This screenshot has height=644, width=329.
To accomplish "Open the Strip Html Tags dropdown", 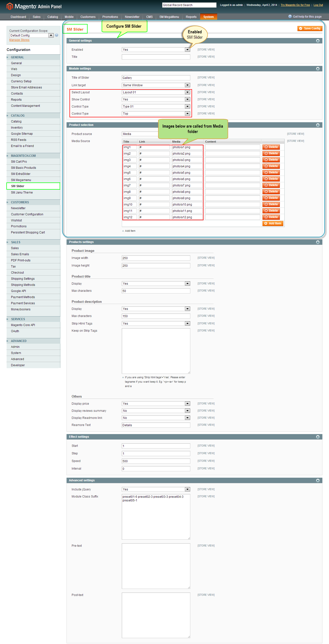I will pos(156,324).
